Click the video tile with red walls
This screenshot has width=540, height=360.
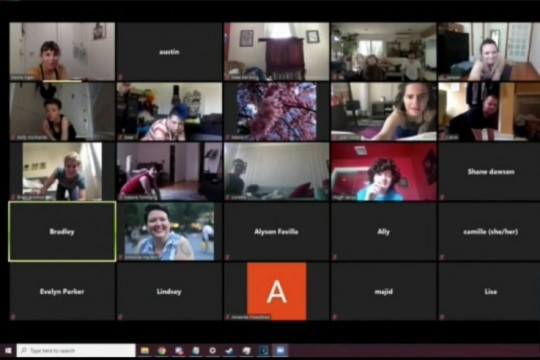pyautogui.click(x=384, y=172)
